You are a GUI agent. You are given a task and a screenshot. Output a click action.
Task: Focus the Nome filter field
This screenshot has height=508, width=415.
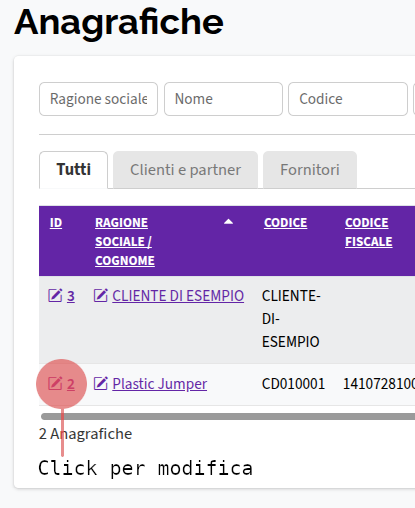223,99
